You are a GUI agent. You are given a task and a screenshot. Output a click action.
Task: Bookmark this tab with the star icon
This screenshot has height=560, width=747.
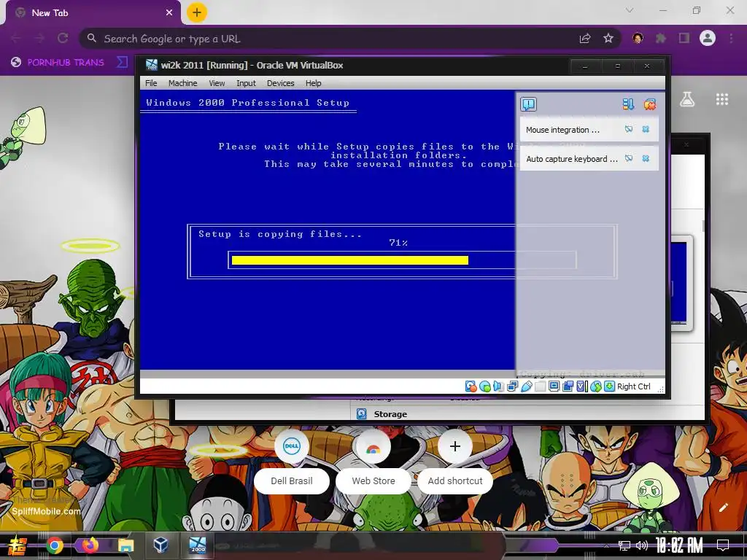click(608, 38)
